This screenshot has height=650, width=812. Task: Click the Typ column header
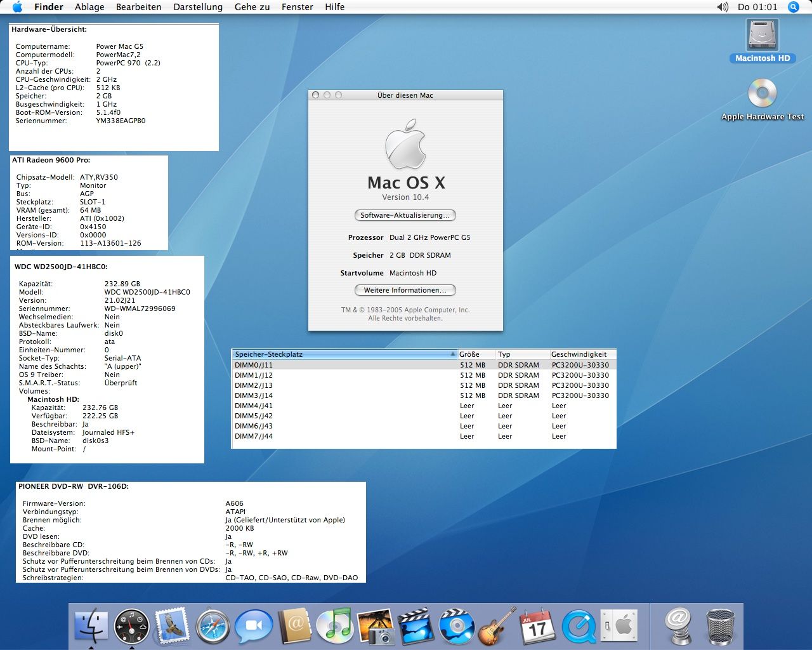pyautogui.click(x=522, y=354)
